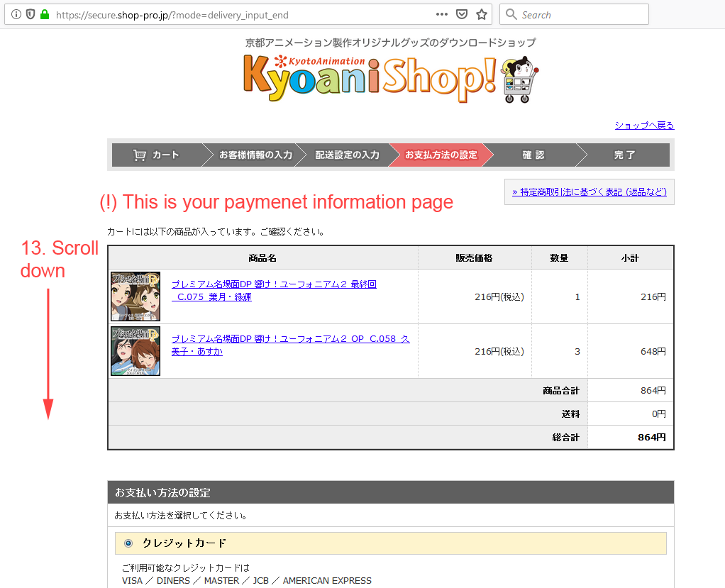
Task: Select the 確認 step
Action: 533,155
